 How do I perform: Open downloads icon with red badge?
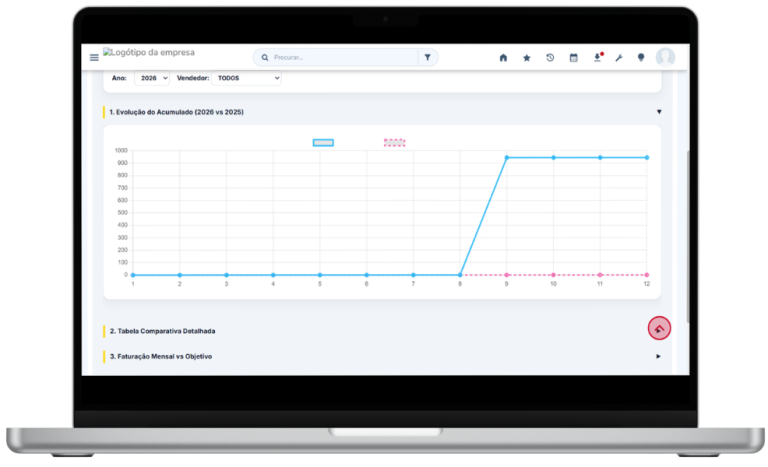click(598, 57)
